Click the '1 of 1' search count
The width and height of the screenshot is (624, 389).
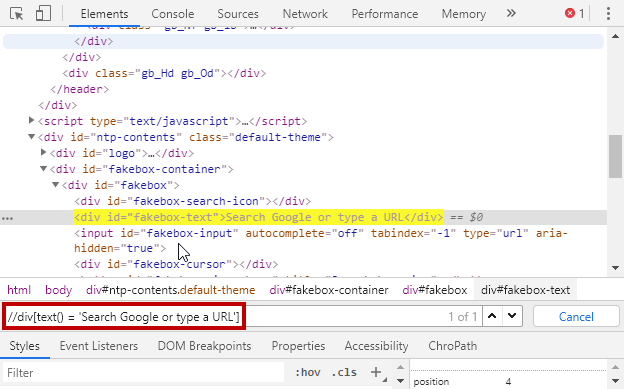pyautogui.click(x=462, y=317)
